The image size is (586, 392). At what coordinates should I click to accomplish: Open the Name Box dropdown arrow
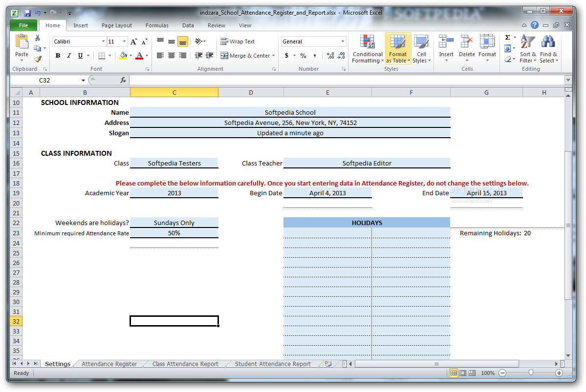click(83, 80)
